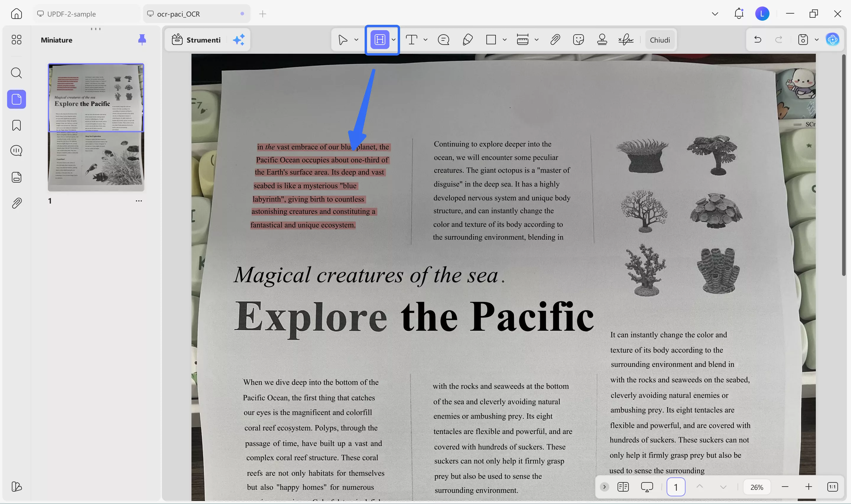Toggle pinning of the Miniature panel
Image resolution: width=851 pixels, height=504 pixels.
pyautogui.click(x=142, y=39)
